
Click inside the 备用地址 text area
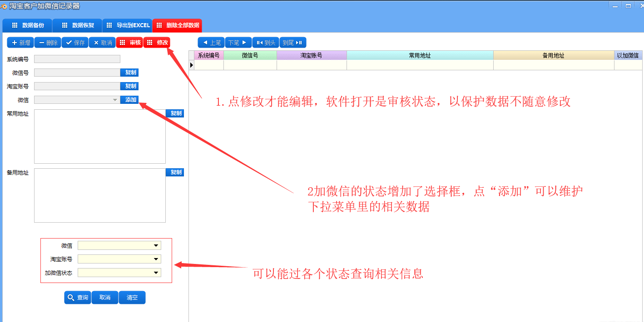100,195
